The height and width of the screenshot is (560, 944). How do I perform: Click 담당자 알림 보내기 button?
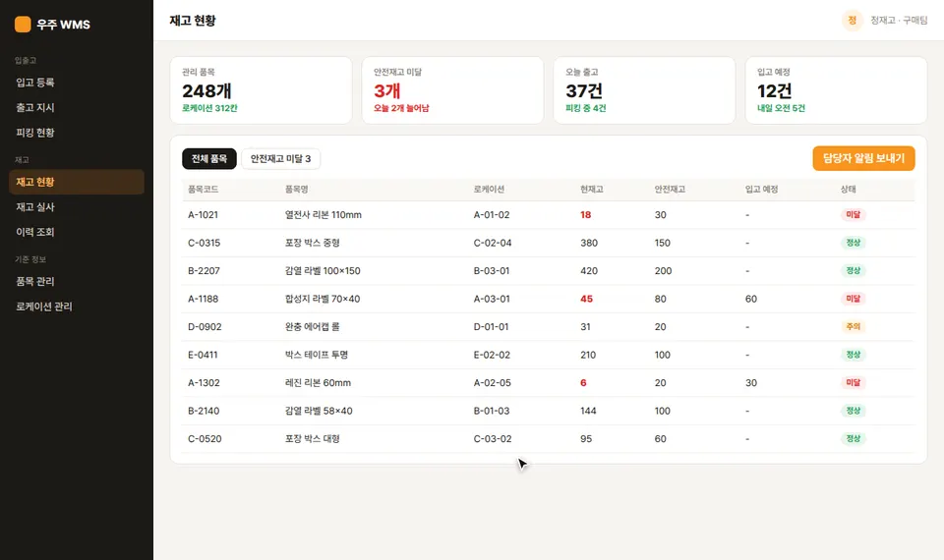pos(863,158)
